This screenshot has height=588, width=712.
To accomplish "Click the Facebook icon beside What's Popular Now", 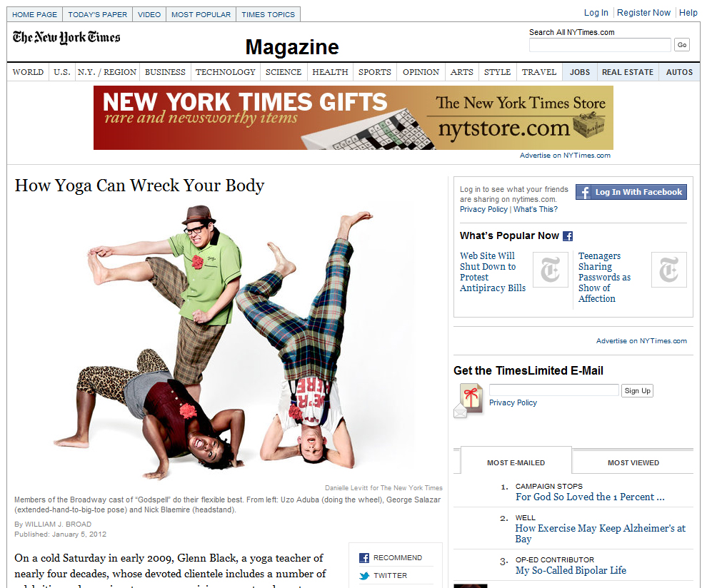I will pyautogui.click(x=568, y=236).
